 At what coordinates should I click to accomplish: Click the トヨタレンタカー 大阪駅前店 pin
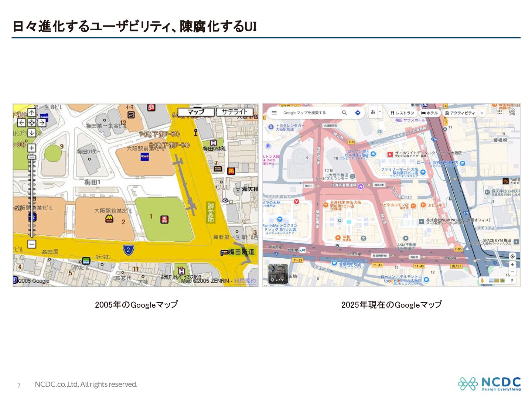tap(271, 127)
